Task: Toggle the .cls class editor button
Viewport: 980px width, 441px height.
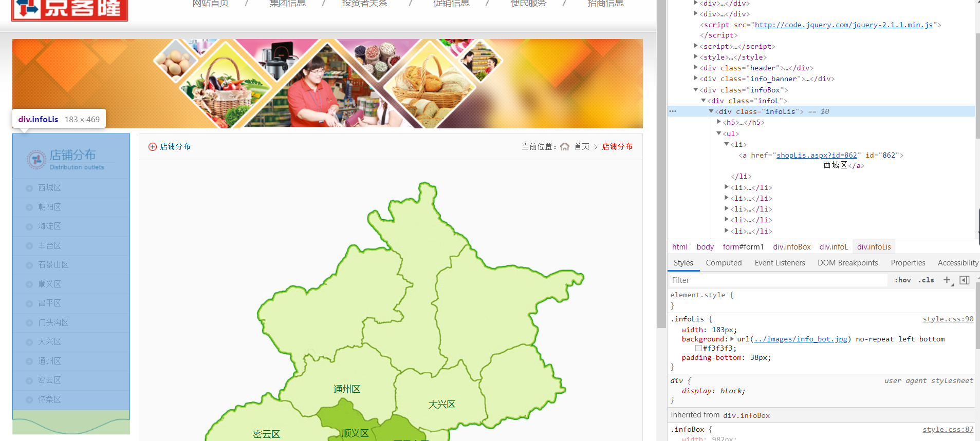Action: [927, 280]
